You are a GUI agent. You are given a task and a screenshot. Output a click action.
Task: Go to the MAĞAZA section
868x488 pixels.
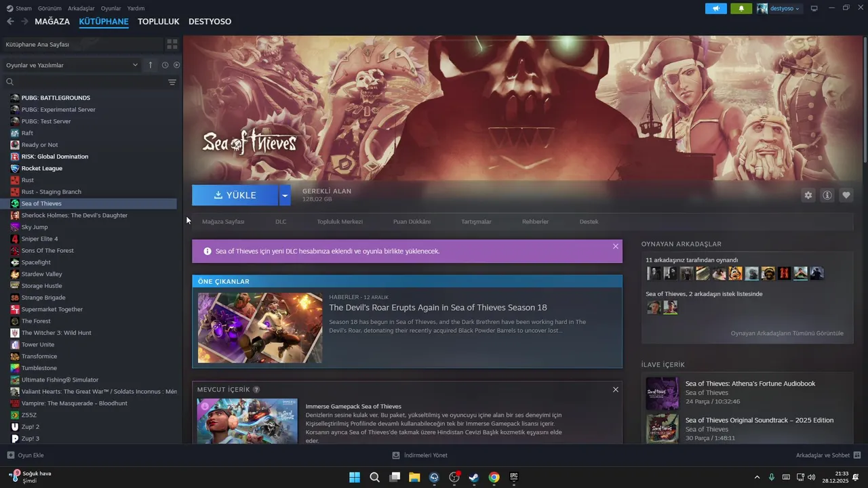point(52,22)
